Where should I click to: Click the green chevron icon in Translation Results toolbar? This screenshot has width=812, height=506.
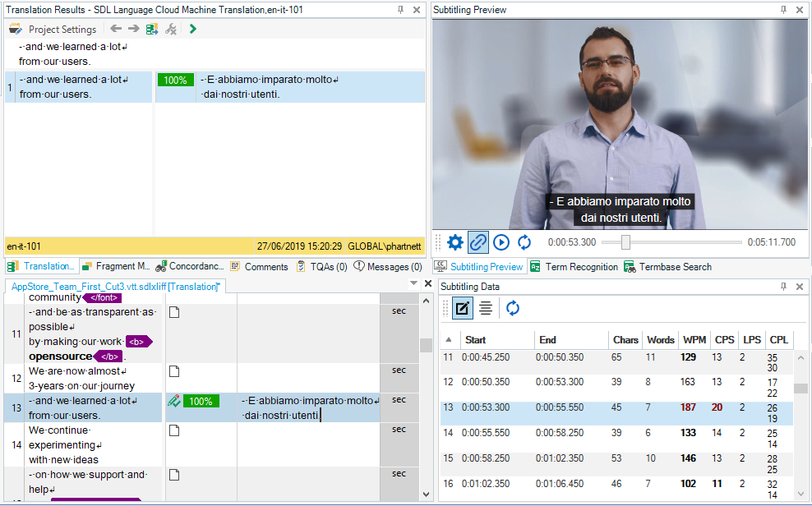[192, 29]
